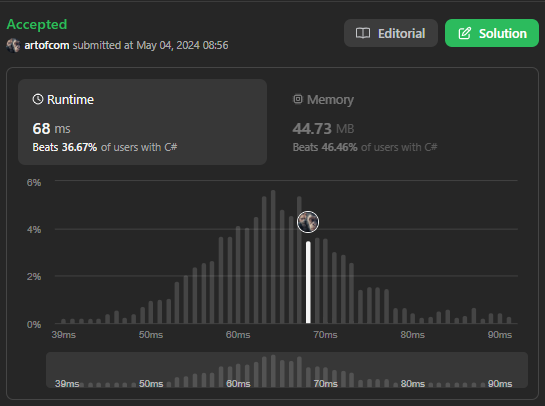Select the Runtime panel tab
This screenshot has width=545, height=406.
coord(143,122)
